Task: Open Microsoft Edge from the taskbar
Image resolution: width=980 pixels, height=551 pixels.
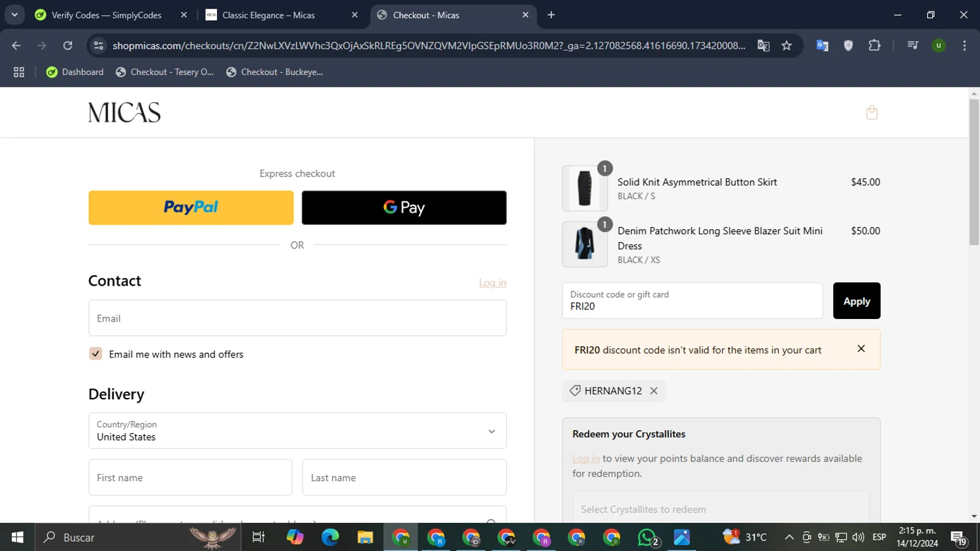Action: 330,537
